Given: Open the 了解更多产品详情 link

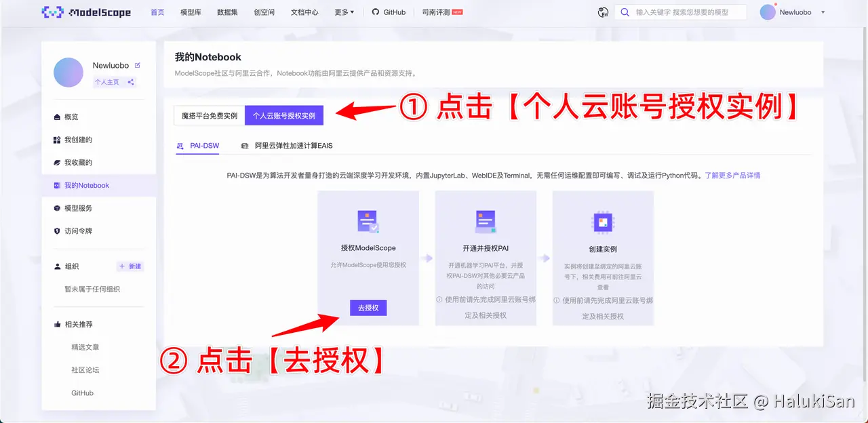Looking at the screenshot, I should pos(732,176).
